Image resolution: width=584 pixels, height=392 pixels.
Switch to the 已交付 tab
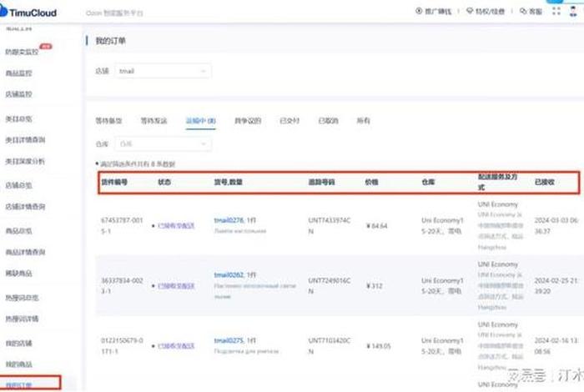pos(289,121)
